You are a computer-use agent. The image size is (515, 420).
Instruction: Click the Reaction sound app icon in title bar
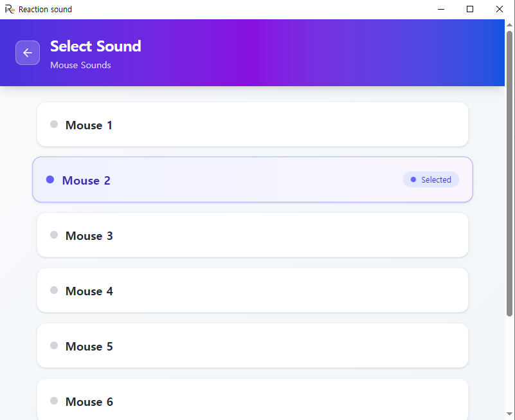10,9
